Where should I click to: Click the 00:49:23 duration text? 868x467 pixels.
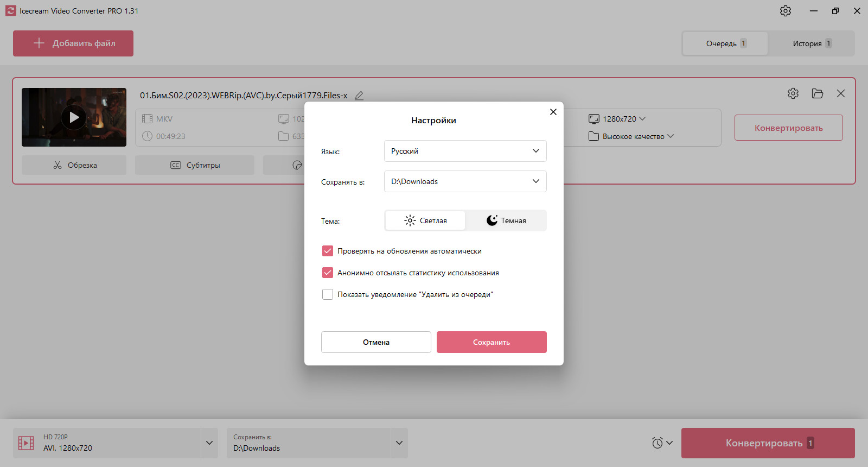(171, 136)
